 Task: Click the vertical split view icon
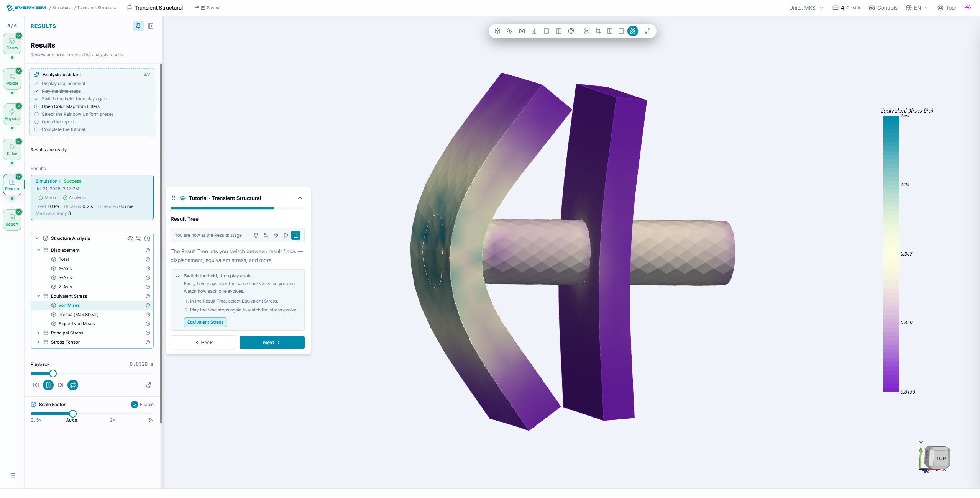pos(609,31)
